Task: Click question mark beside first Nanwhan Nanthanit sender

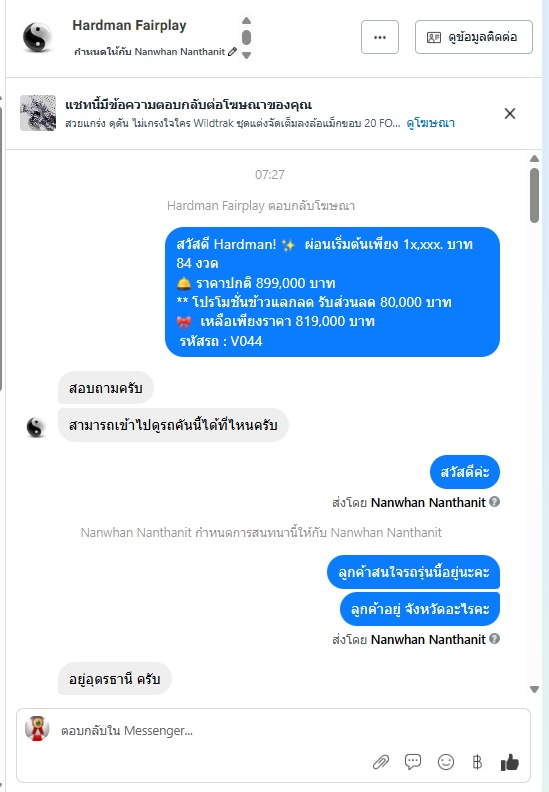Action: coord(495,502)
